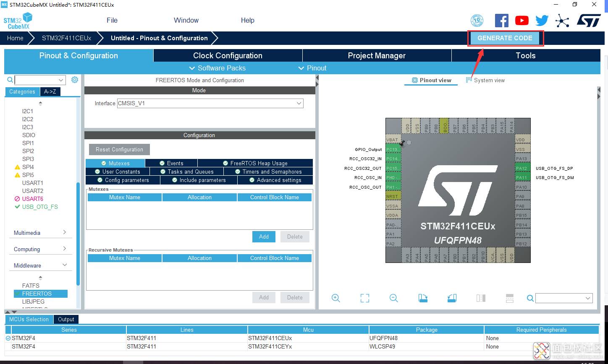Switch to System view
The width and height of the screenshot is (608, 364).
pos(485,80)
